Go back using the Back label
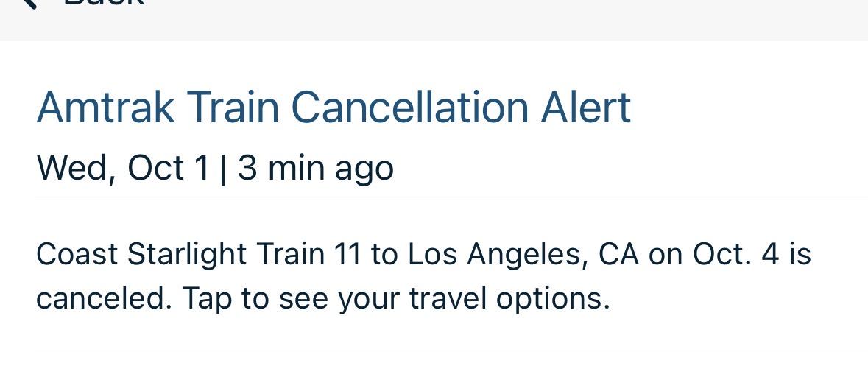Viewport: 868px width, 366px height. 103,3
